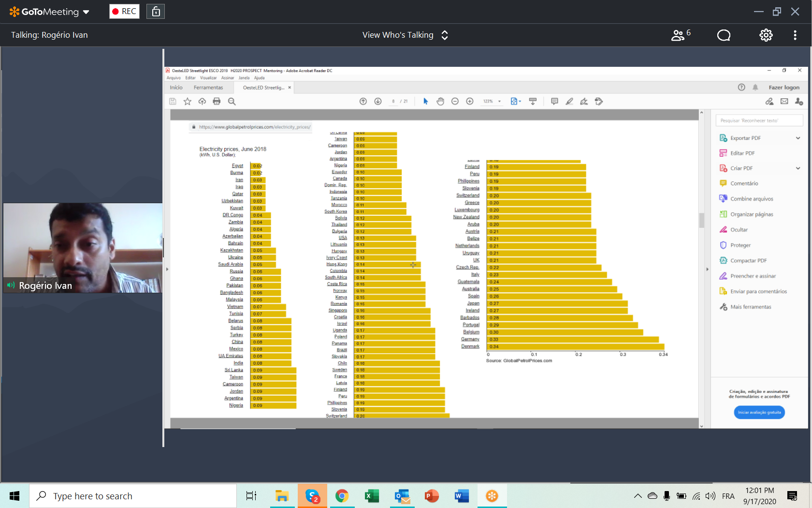
Task: Click the zoom out minus button
Action: tap(455, 101)
